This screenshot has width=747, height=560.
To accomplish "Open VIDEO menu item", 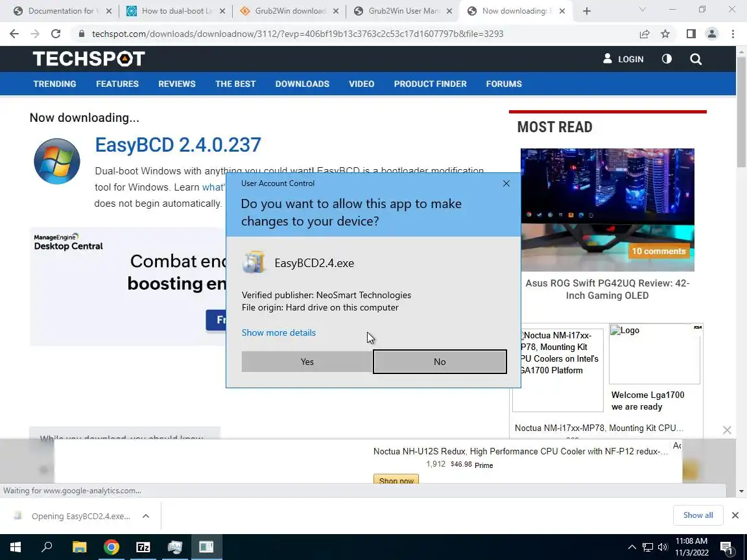I will tap(362, 84).
